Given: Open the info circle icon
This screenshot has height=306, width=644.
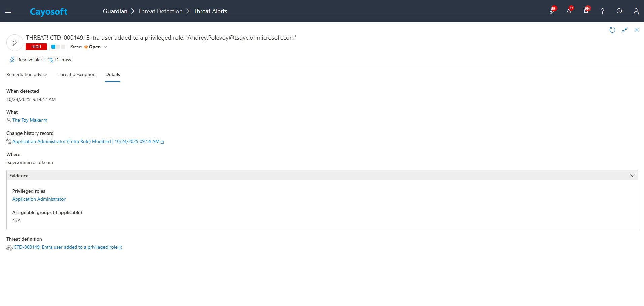Looking at the screenshot, I should click(619, 11).
